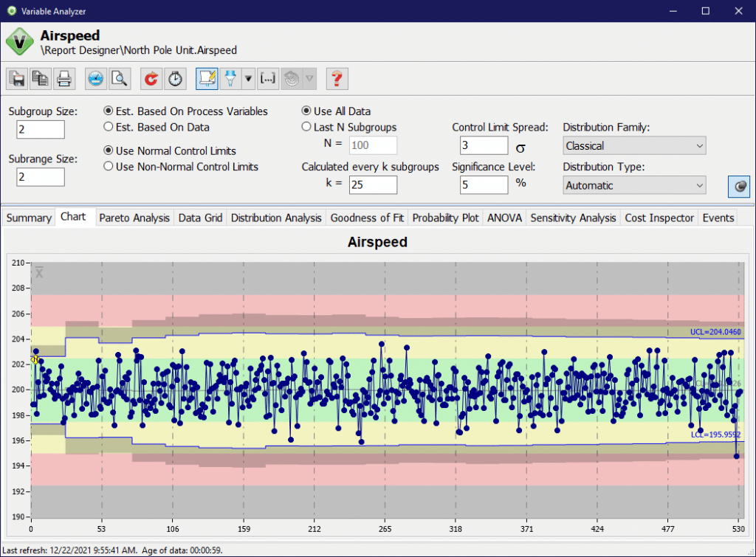Click the pin button beside Distribution Type
Screen dimensions: 756x557
(738, 186)
